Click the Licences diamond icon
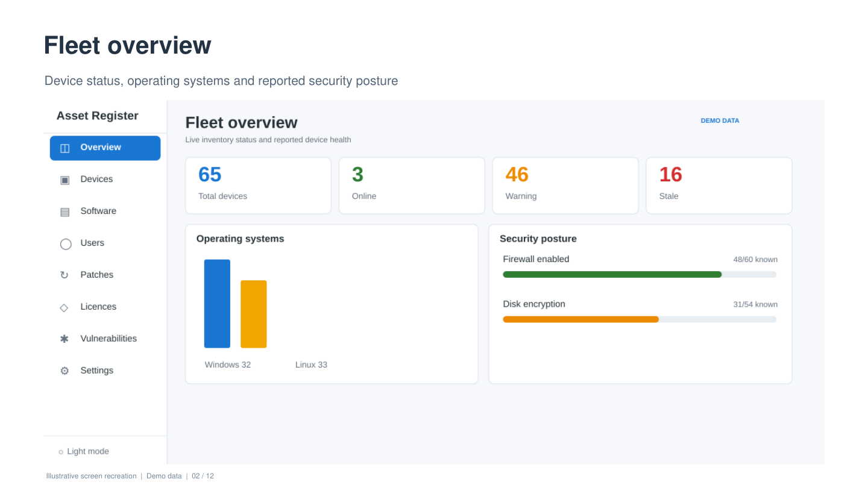 pos(64,307)
